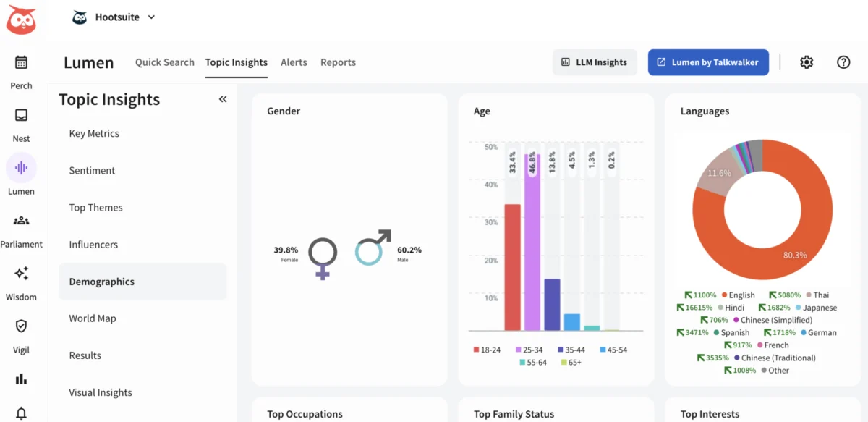The width and height of the screenshot is (868, 422).
Task: Click the Top Occupations card heading
Action: point(305,414)
